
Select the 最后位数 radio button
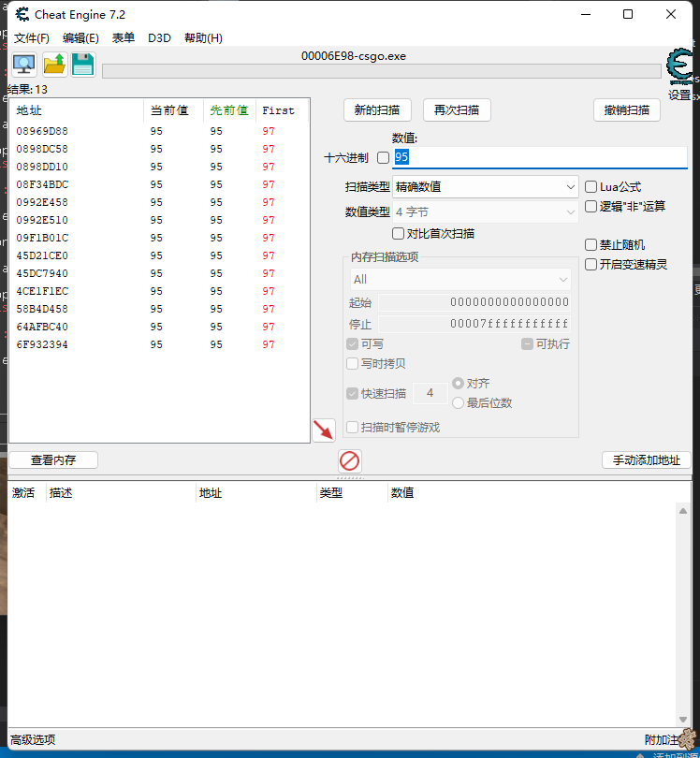click(x=458, y=402)
